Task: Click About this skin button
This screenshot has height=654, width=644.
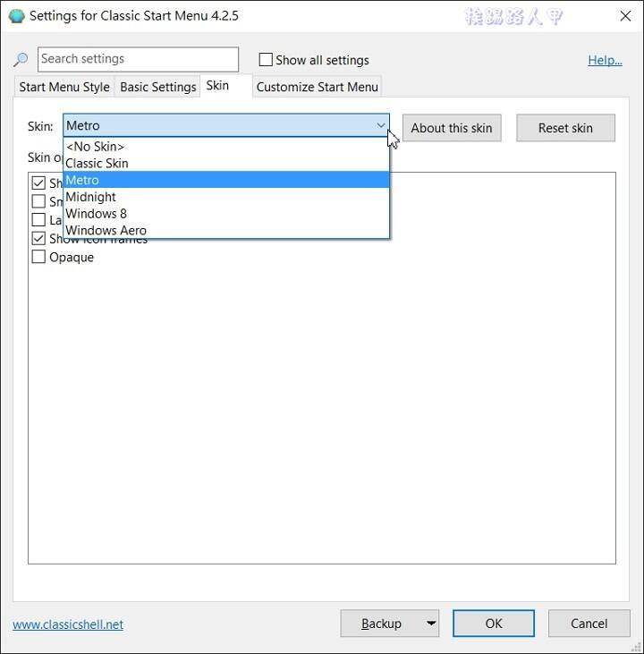Action: click(452, 128)
